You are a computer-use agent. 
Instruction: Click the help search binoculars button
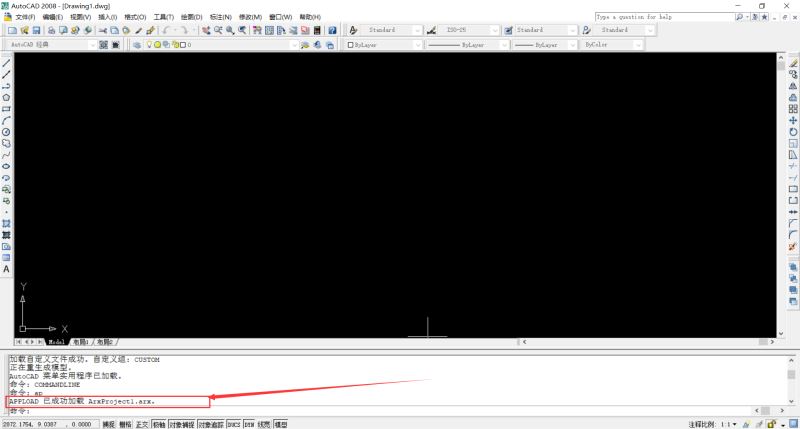739,17
